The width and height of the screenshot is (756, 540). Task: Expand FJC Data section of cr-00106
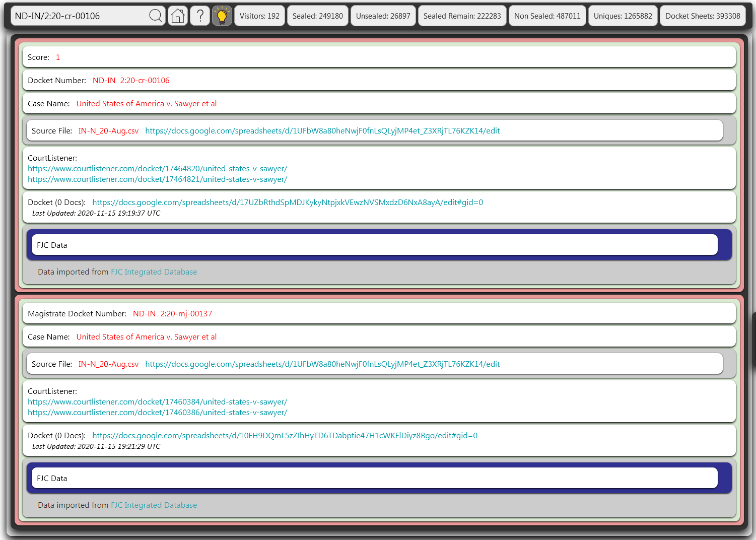pyautogui.click(x=374, y=245)
